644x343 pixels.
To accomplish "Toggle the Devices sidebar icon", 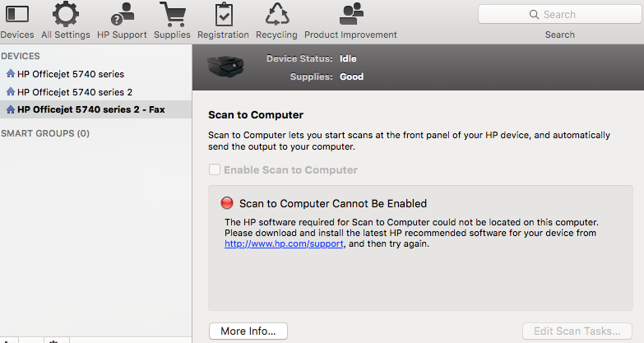I will pos(16,15).
